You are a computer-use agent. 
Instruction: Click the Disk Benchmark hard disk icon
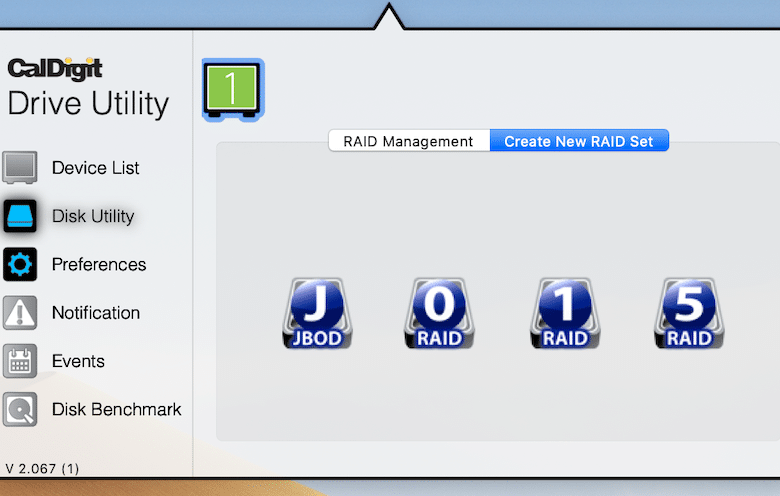point(20,409)
